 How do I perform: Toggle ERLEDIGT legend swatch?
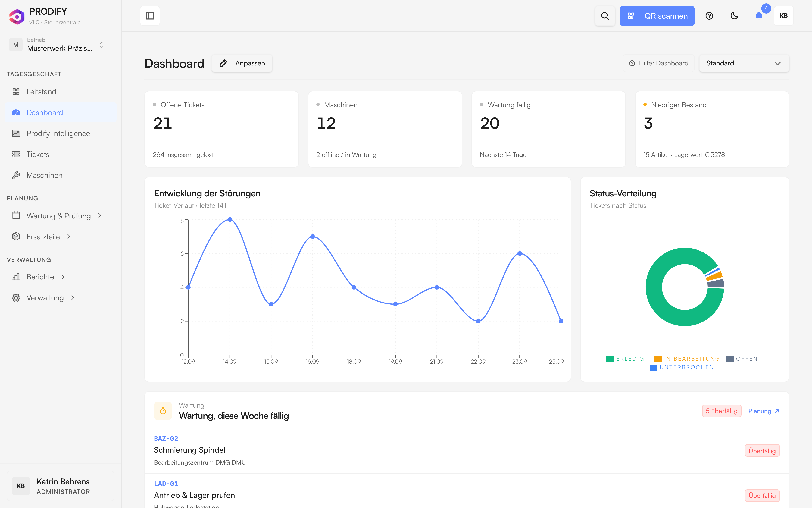[610, 359]
